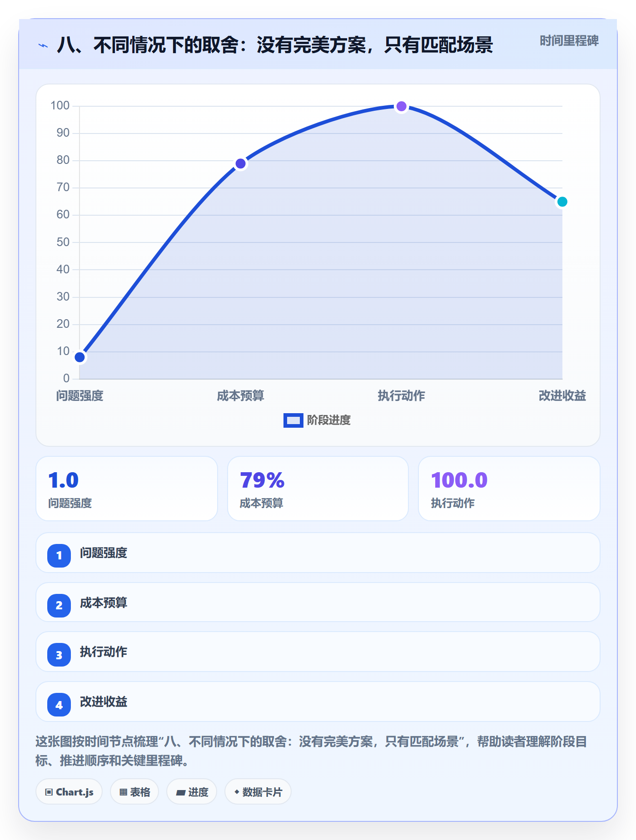Click the number 2 badge for 成本预算
The height and width of the screenshot is (840, 636).
[59, 605]
